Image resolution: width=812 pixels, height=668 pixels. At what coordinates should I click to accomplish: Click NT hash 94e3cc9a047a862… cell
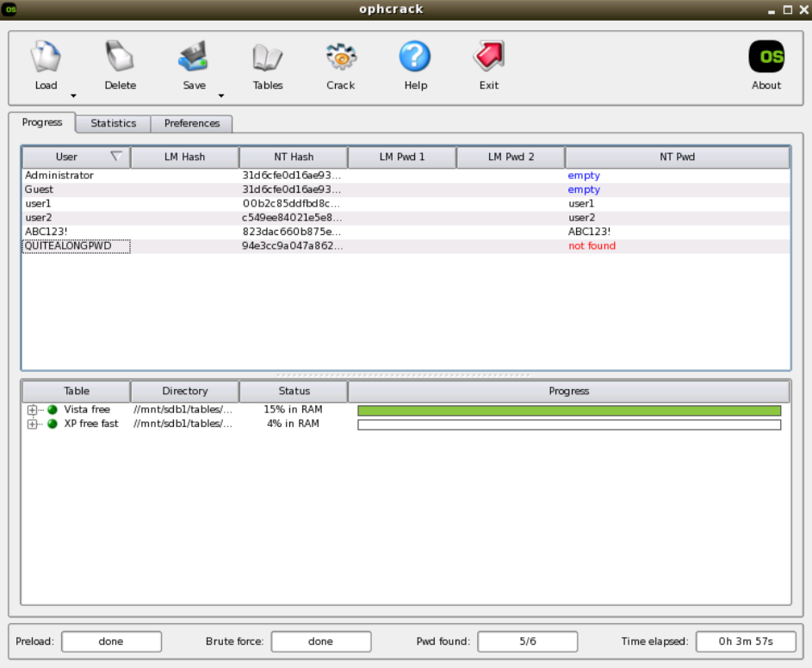point(292,246)
